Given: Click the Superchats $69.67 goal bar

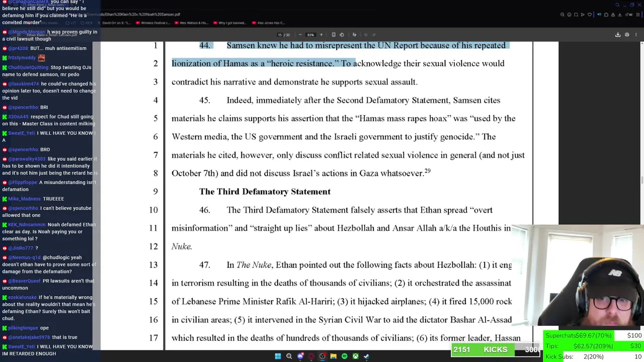Looking at the screenshot, I should (594, 335).
